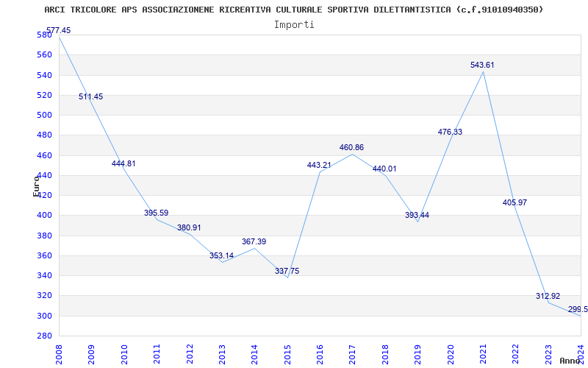Image resolution: width=588 pixels, height=368 pixels.
Task: Select the 380.91 data label
Action: [x=189, y=227]
